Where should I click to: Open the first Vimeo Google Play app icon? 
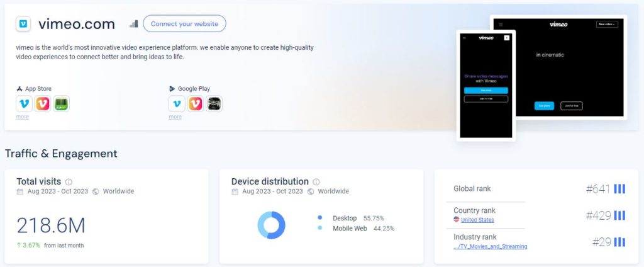point(177,104)
